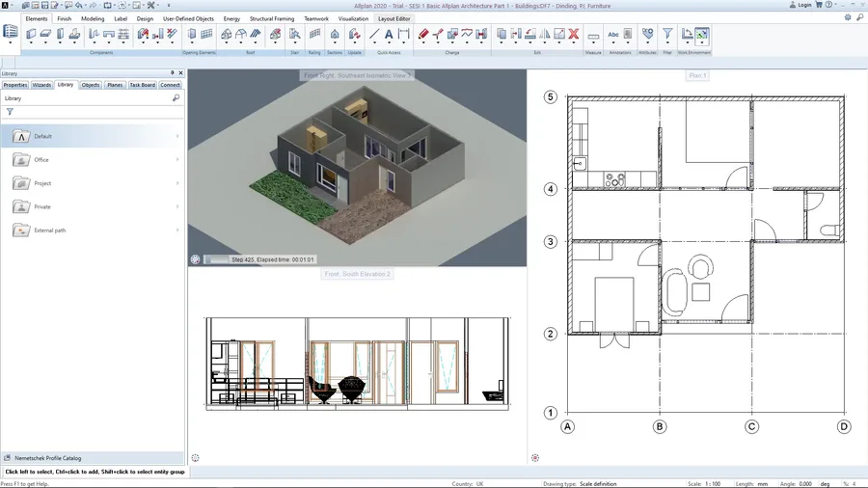Click the library search magnifier icon

point(176,98)
